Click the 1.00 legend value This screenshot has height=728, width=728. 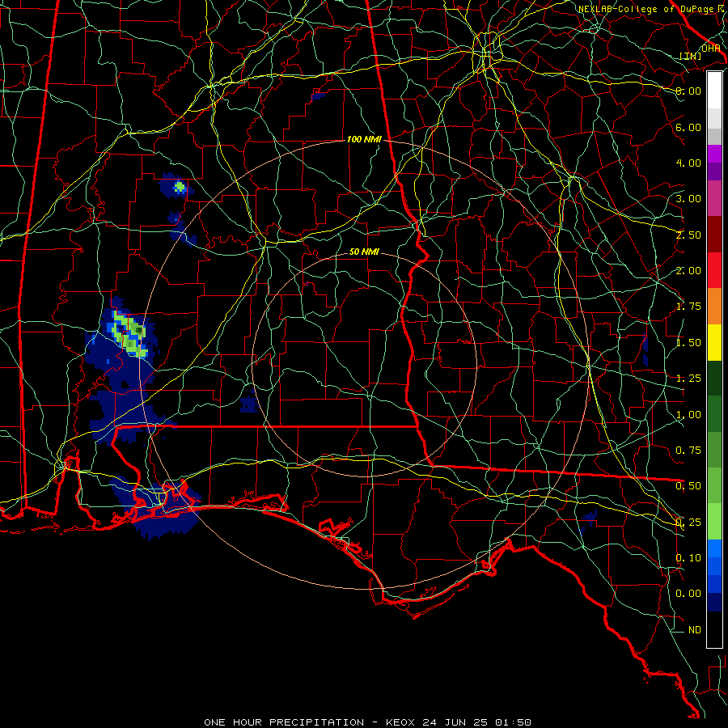(688, 415)
